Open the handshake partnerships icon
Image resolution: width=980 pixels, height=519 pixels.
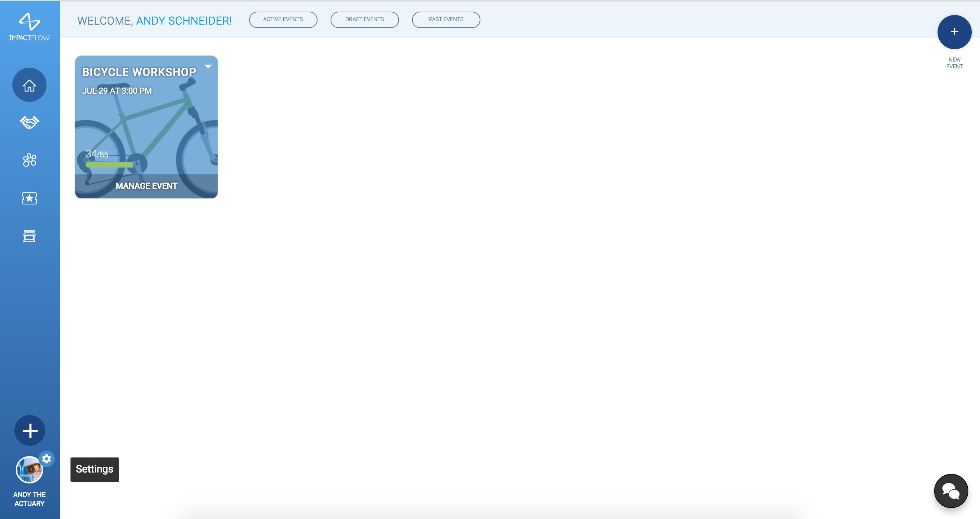tap(29, 122)
